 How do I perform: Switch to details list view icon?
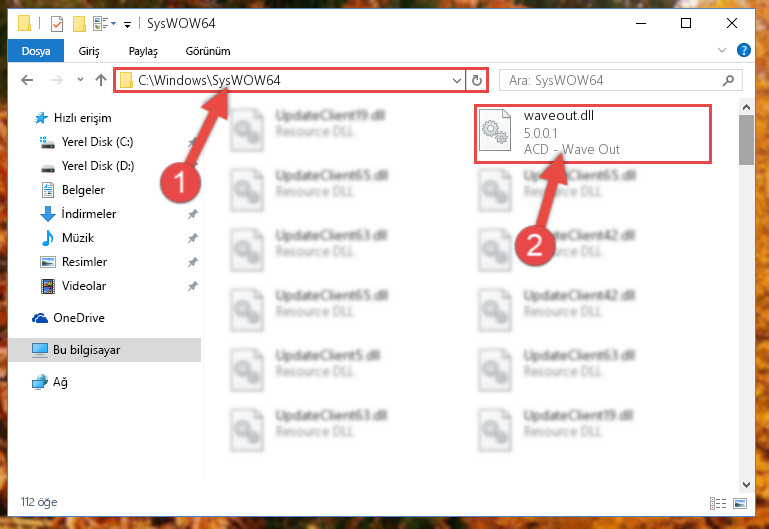718,503
